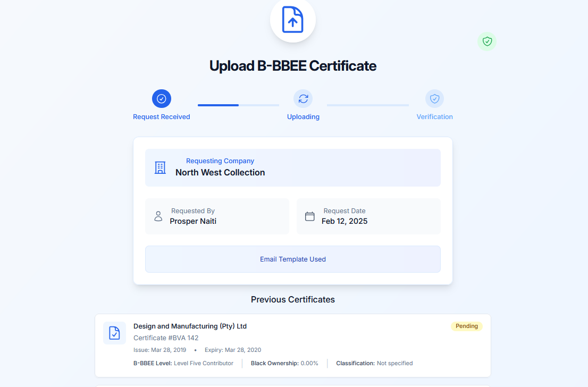This screenshot has width=588, height=387.
Task: Click Certificate #BVA 142 number
Action: point(166,338)
